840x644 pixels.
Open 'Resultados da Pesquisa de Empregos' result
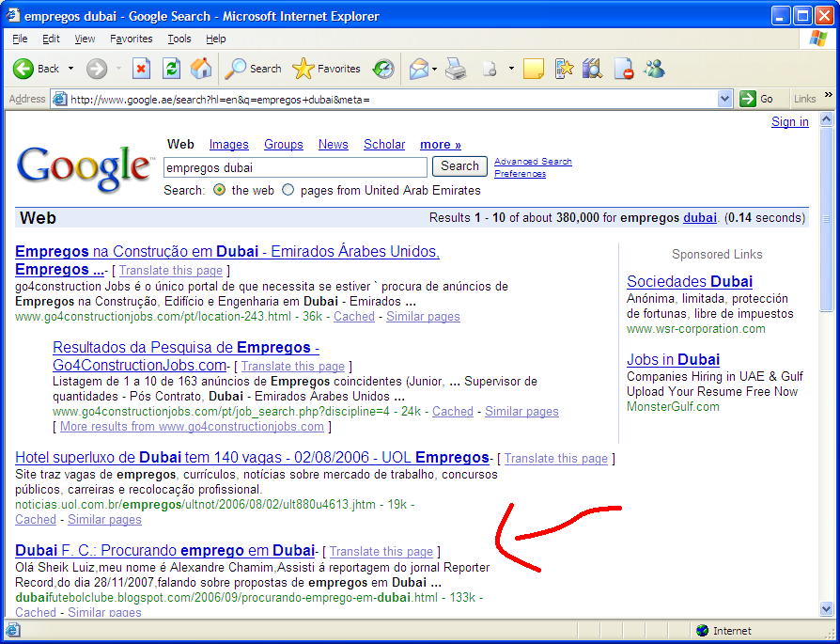tap(186, 356)
